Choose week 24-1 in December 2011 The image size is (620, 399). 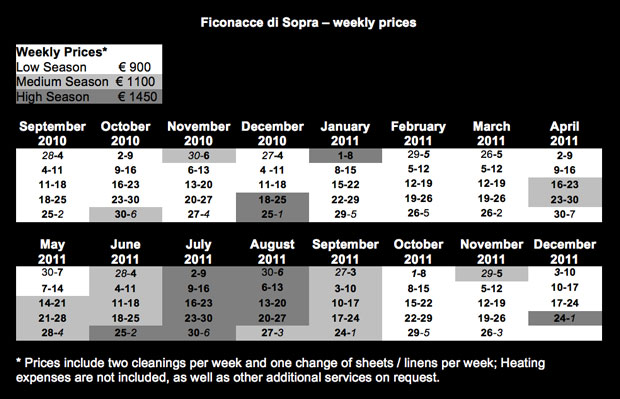pyautogui.click(x=565, y=318)
